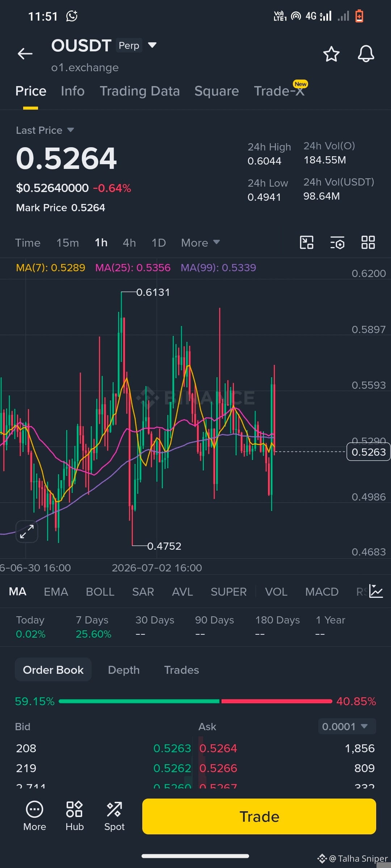This screenshot has width=391, height=868.
Task: Toggle the BOLL indicator
Action: point(100,592)
